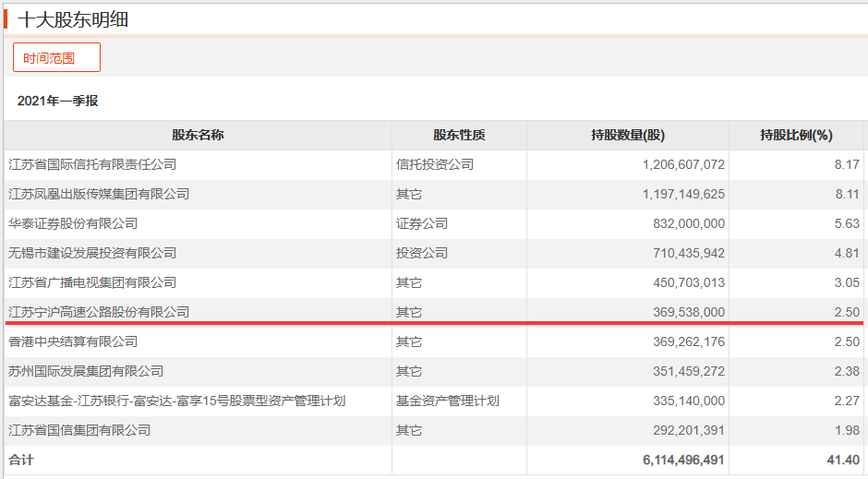
Task: Click the 富安达基金 asset management plan name
Action: [x=176, y=401]
